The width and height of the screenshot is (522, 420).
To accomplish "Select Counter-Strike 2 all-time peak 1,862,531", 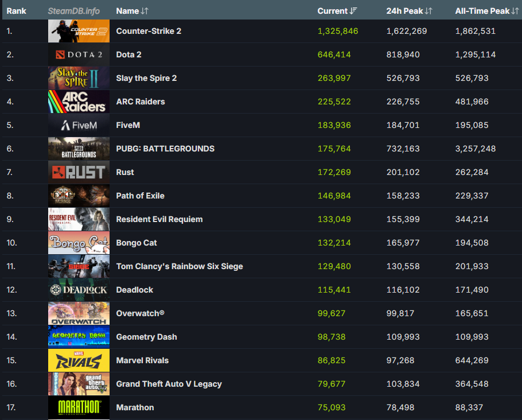I will [x=476, y=31].
